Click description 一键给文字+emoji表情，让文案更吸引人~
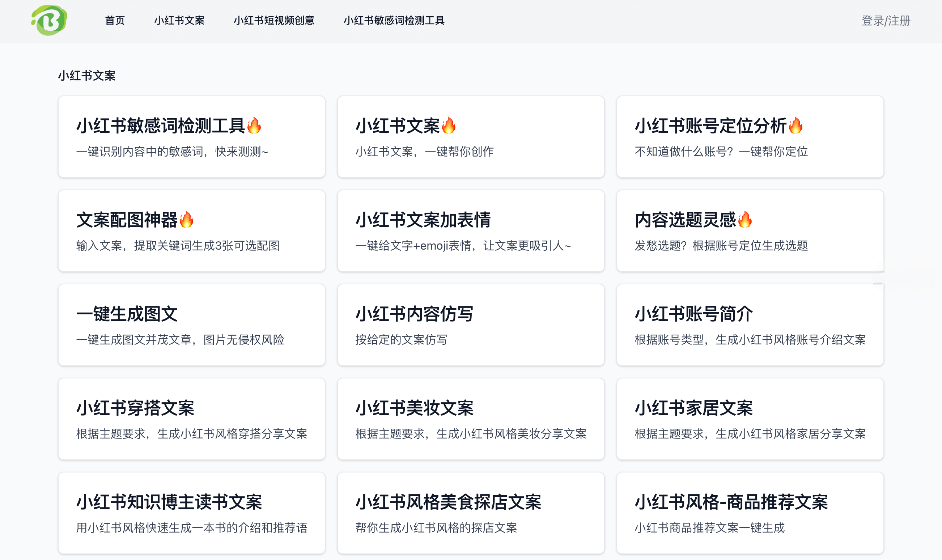Image resolution: width=942 pixels, height=560 pixels. [463, 245]
